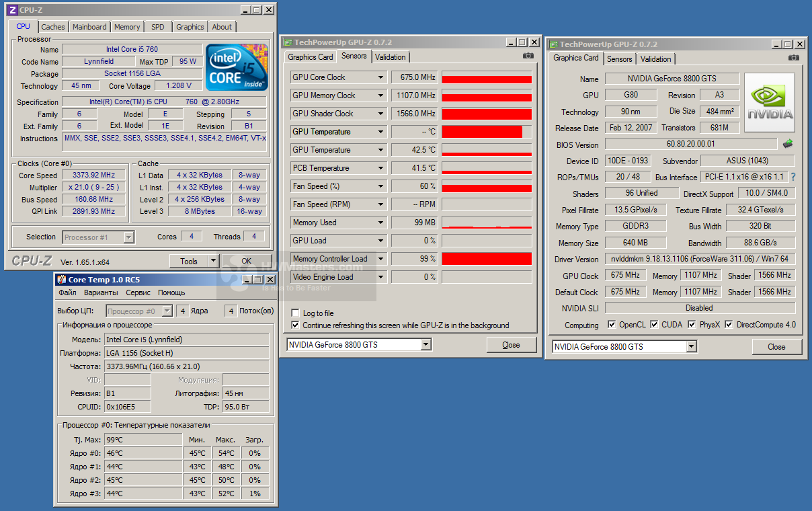This screenshot has height=511, width=812.
Task: Click the CPU-Z title bar icon
Action: pyautogui.click(x=12, y=10)
